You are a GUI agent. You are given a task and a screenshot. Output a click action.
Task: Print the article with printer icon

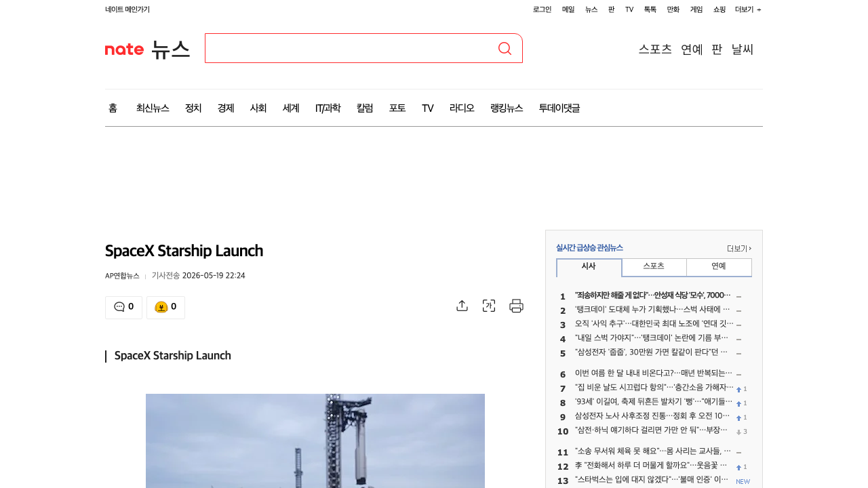coord(517,306)
